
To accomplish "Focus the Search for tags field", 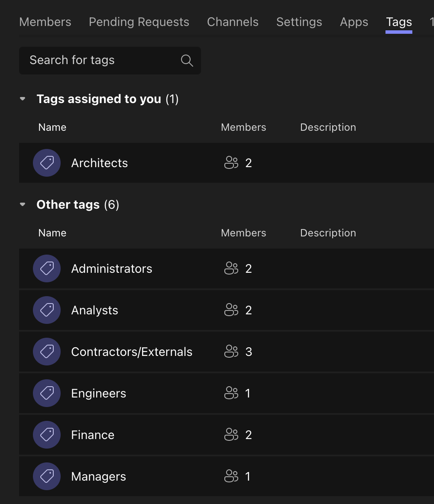I will (x=100, y=61).
